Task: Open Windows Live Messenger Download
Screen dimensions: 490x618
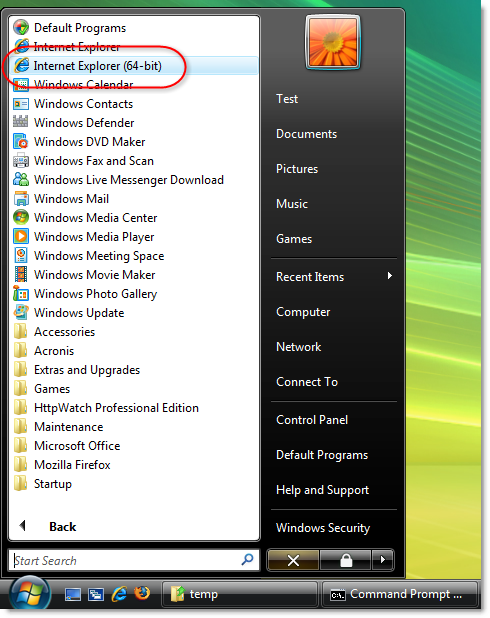Action: [x=134, y=180]
